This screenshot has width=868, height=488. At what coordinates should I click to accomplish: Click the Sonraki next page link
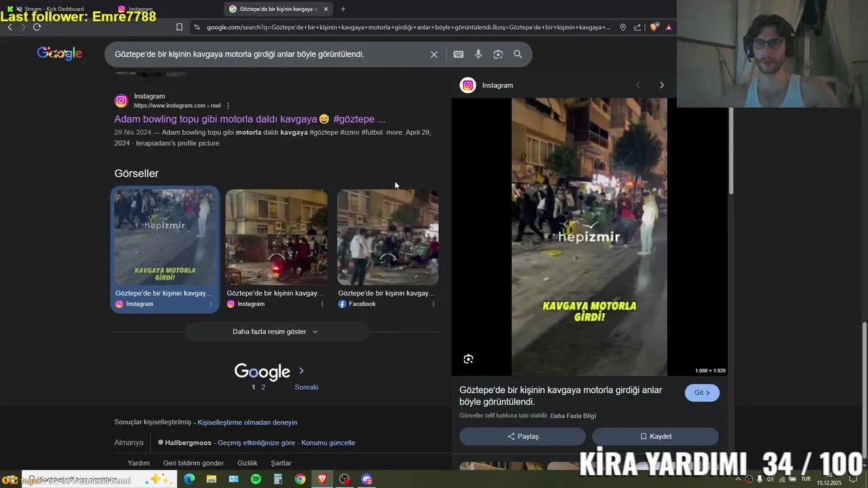307,387
